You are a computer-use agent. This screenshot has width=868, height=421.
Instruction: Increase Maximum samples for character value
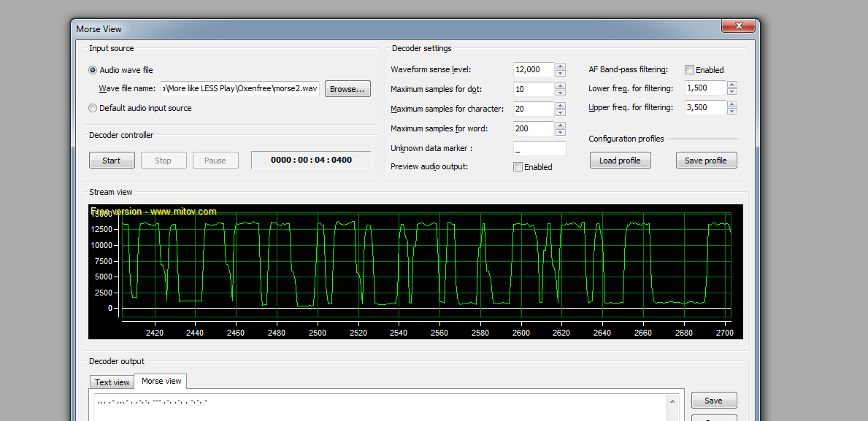pyautogui.click(x=560, y=106)
